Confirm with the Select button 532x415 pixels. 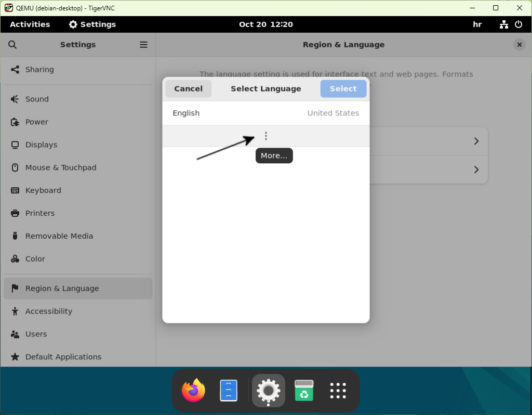(x=343, y=88)
